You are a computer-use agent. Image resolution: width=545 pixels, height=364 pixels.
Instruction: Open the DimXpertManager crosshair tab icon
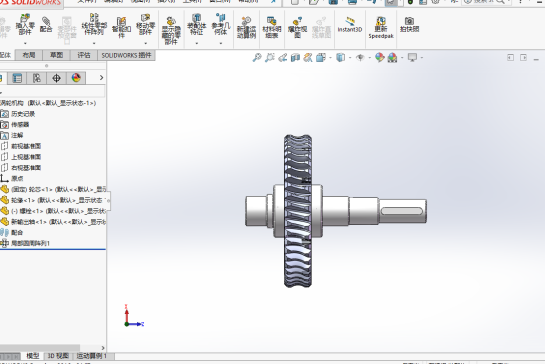click(x=56, y=78)
